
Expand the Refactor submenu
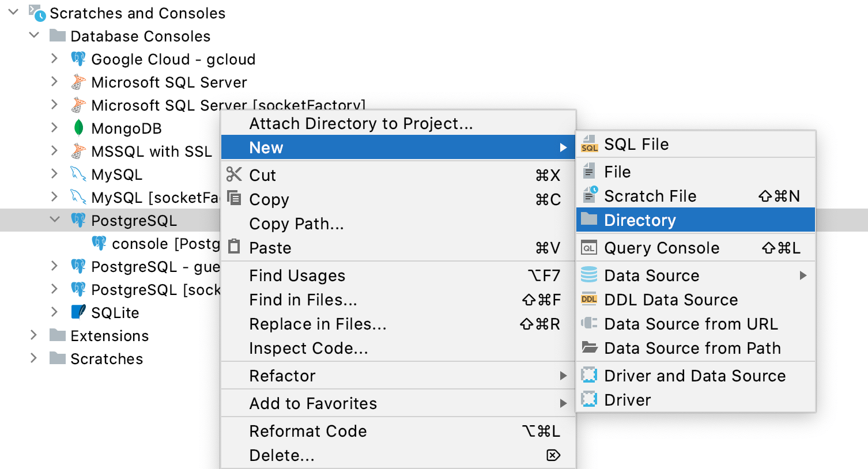click(282, 376)
